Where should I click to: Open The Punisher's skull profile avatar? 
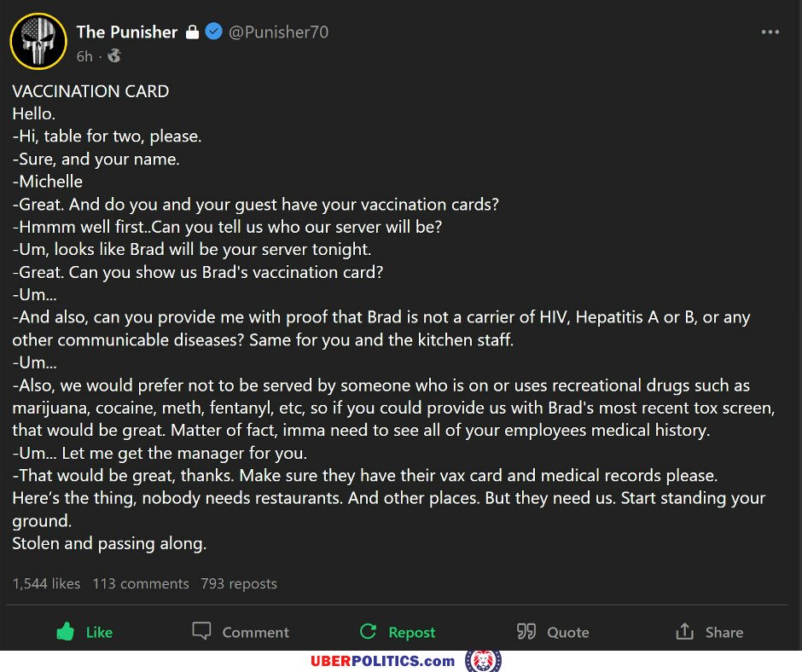(x=38, y=42)
